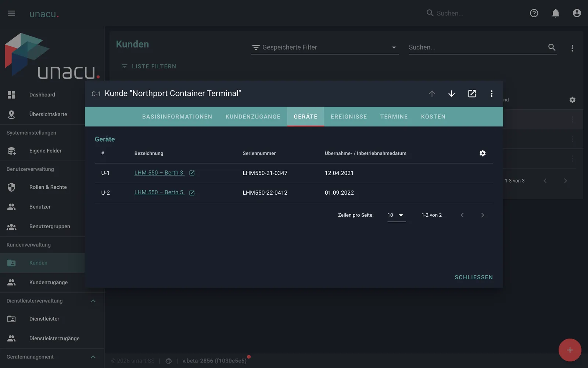Open Eigene Felder in sidebar

(42, 151)
